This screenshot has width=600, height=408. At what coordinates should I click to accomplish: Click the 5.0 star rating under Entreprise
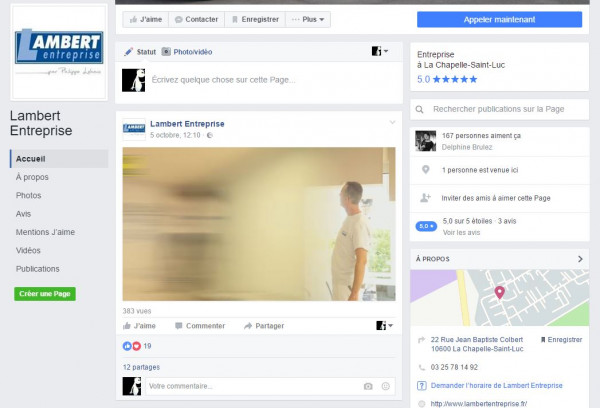(x=447, y=80)
